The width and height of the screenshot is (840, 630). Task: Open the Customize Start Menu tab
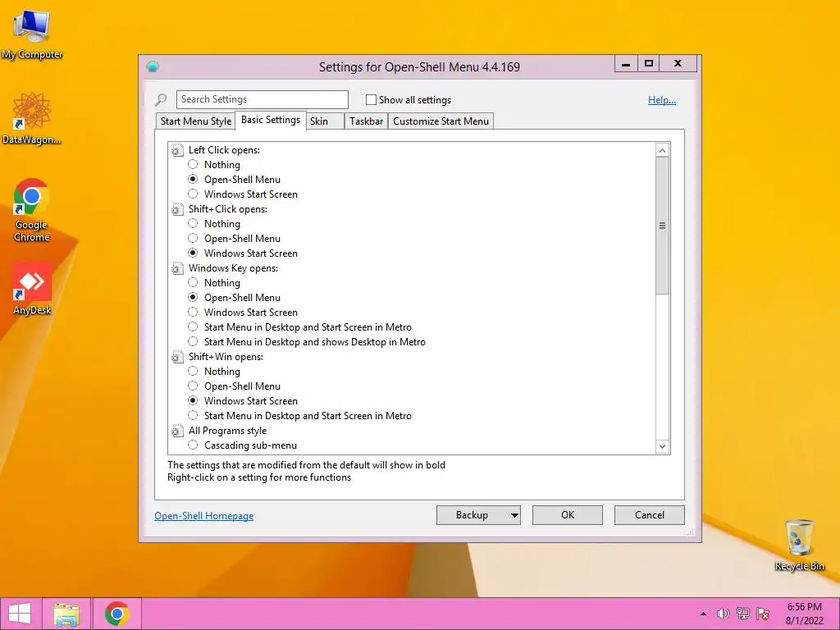pyautogui.click(x=441, y=121)
